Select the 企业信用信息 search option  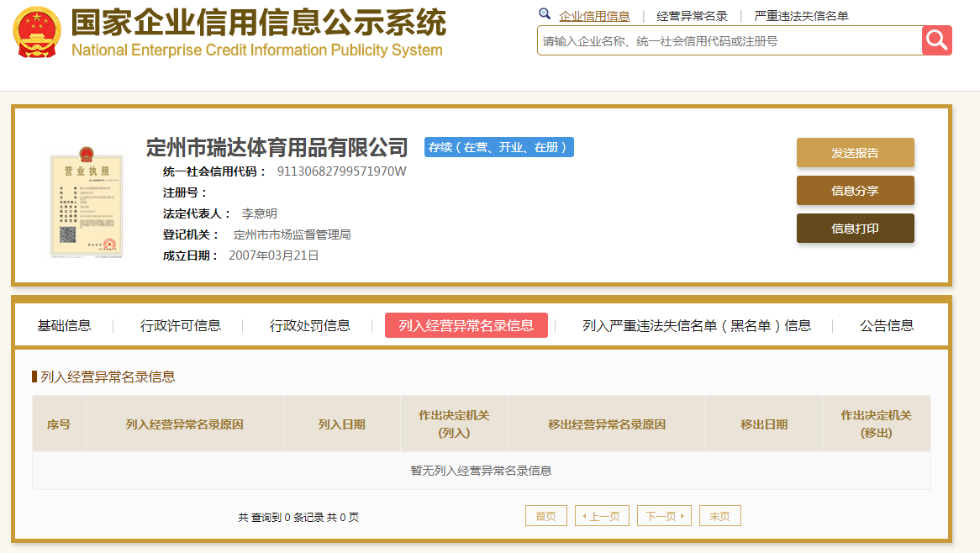pyautogui.click(x=593, y=16)
